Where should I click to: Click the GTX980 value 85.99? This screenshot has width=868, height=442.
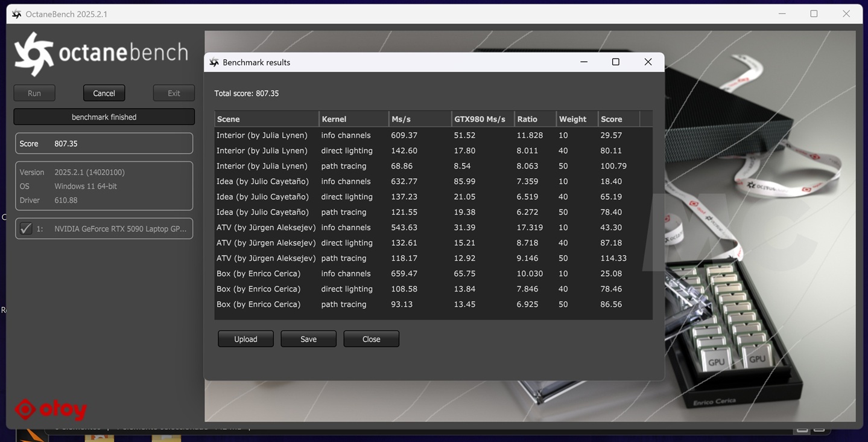point(464,181)
